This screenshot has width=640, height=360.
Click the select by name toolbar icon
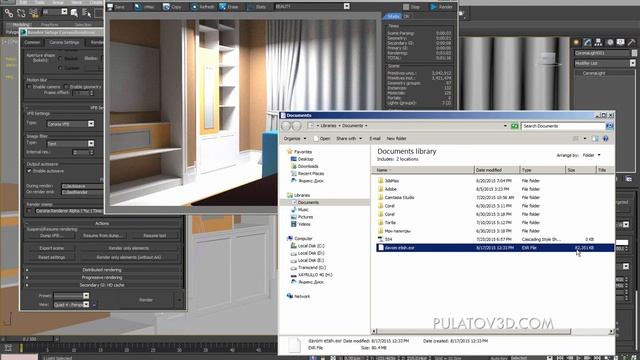[87, 13]
